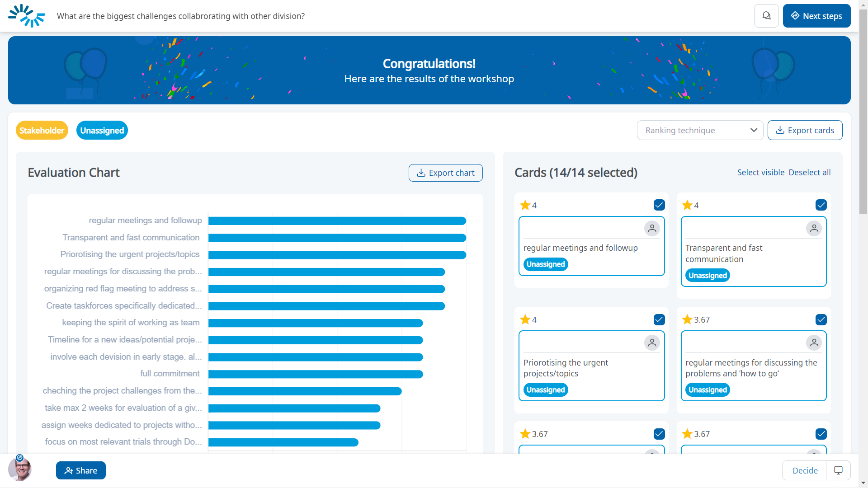
Task: Uncheck the Transparent and fast communication card
Action: [x=821, y=205]
